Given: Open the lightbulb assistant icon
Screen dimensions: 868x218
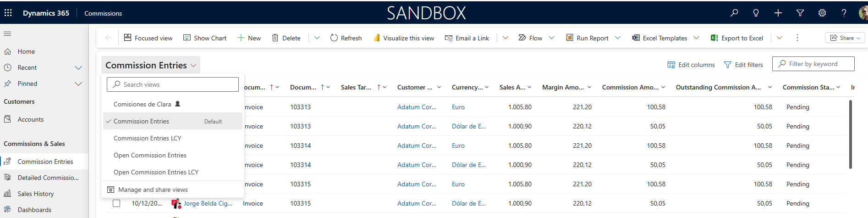Looking at the screenshot, I should point(756,13).
